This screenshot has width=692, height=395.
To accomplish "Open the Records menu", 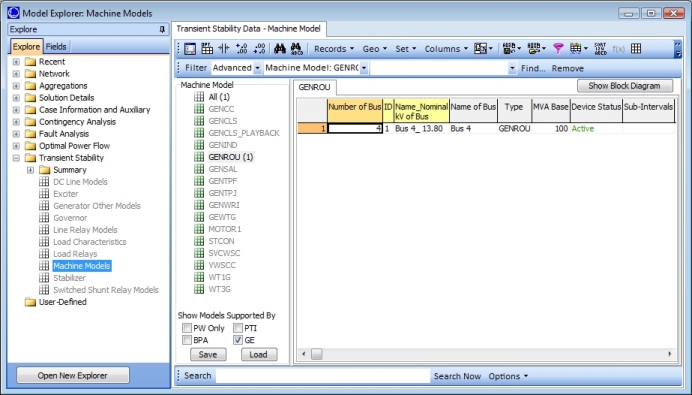I will [334, 49].
